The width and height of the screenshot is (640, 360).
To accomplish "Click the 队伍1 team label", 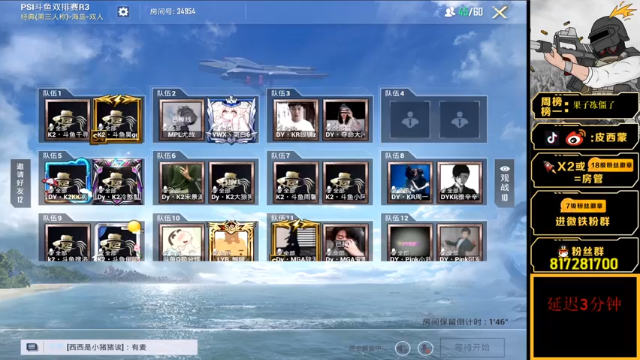I will tap(52, 93).
